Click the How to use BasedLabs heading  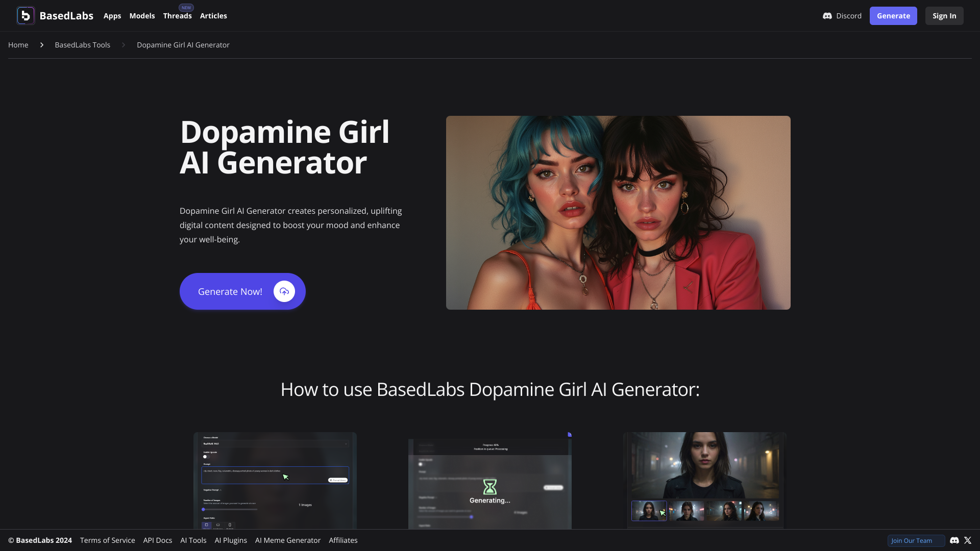click(x=490, y=389)
